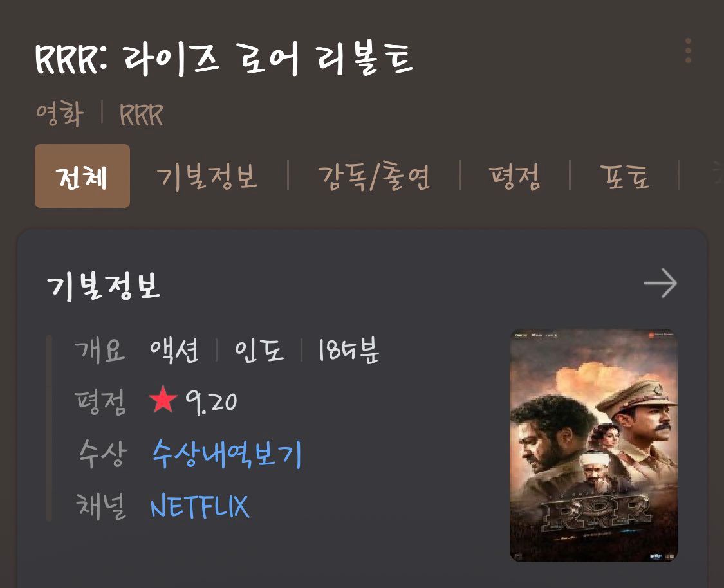
Task: Open the three-dot more options menu
Action: [x=688, y=51]
